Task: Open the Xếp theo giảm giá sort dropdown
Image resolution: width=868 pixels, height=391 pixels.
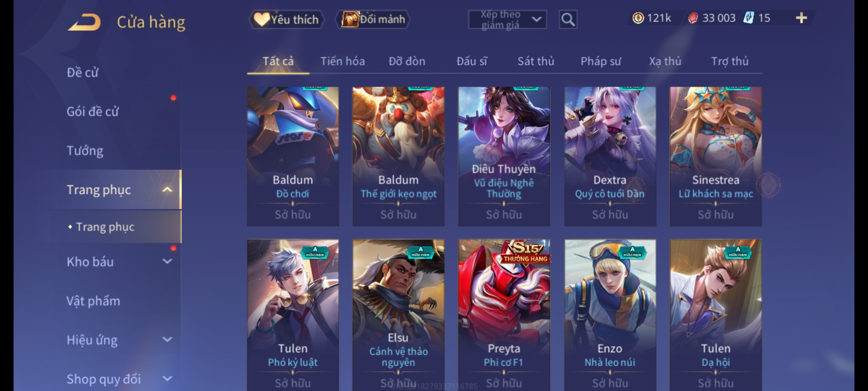Action: pos(507,20)
